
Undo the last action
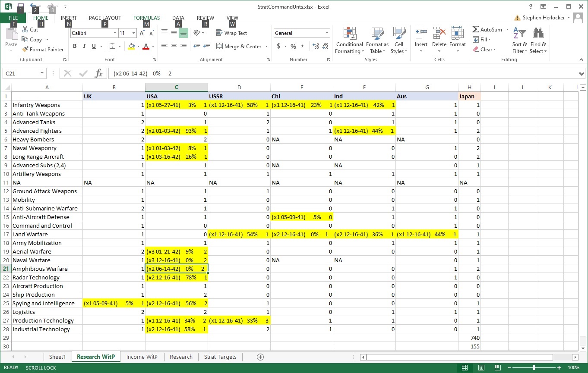(33, 6)
